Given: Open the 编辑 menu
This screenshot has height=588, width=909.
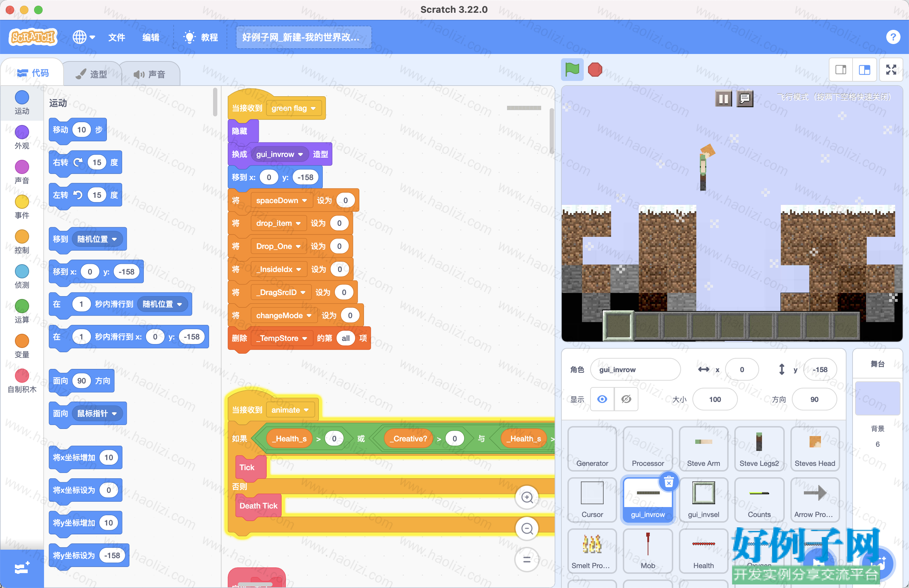Looking at the screenshot, I should pos(151,37).
